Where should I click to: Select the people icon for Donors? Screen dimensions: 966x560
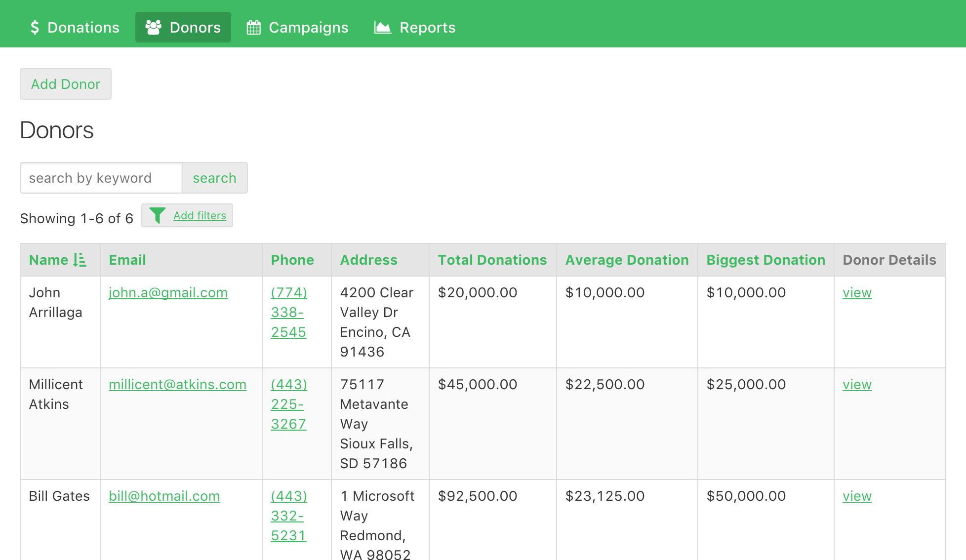pyautogui.click(x=154, y=27)
